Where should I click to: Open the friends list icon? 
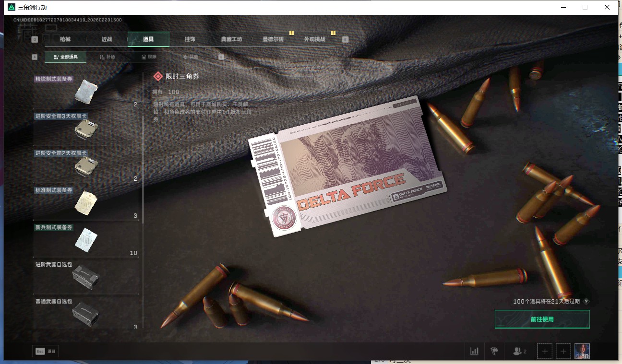(x=519, y=351)
